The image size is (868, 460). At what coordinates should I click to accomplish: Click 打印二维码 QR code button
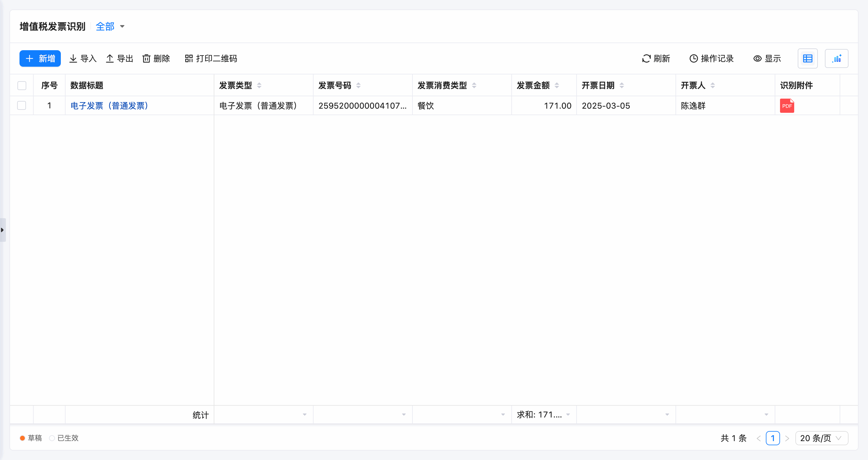tap(211, 59)
